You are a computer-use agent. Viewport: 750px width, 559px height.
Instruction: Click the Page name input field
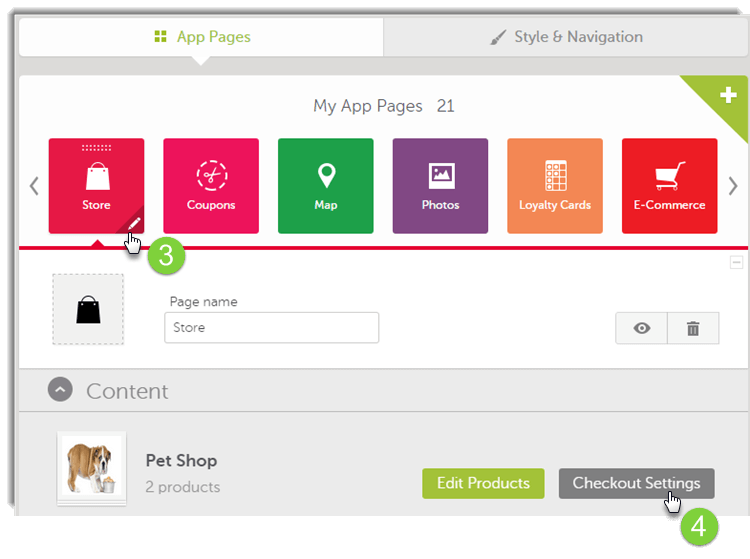coord(271,328)
